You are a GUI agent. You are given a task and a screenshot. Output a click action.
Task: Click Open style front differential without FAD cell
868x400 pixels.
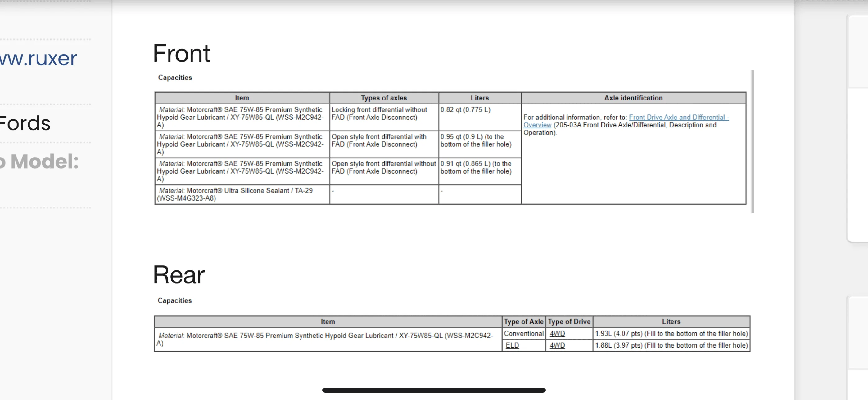click(384, 171)
